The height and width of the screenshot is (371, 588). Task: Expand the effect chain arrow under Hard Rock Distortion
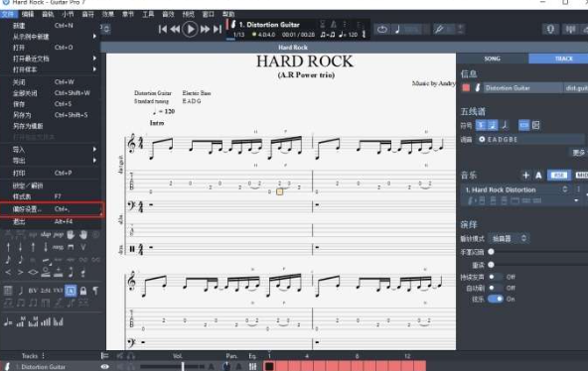pyautogui.click(x=576, y=200)
